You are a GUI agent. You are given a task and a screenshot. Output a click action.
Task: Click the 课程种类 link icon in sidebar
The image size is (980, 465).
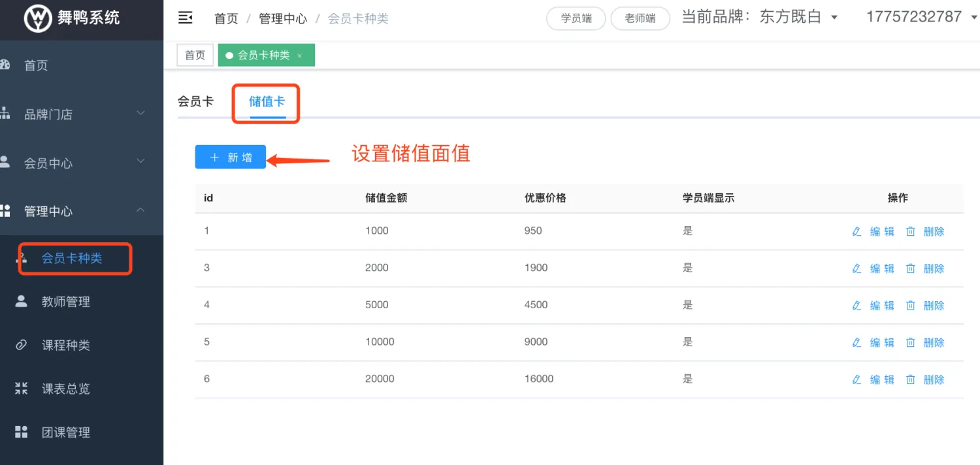click(22, 345)
